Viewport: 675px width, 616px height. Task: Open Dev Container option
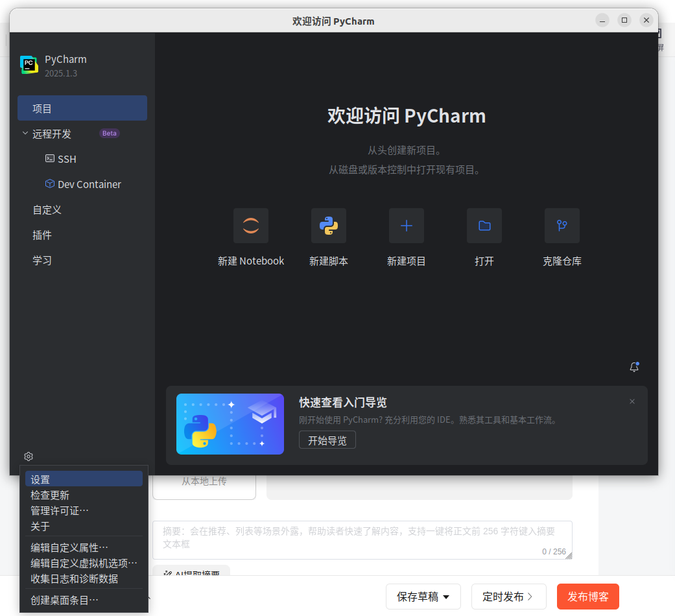pos(89,184)
